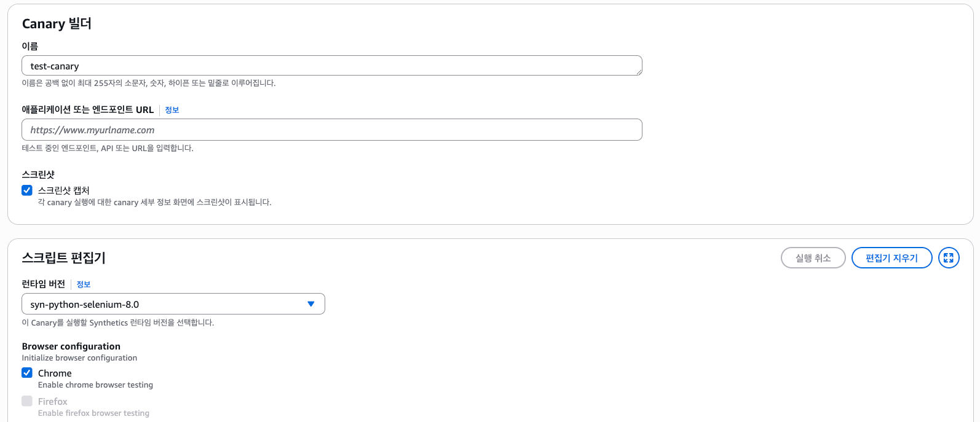Click the 실행 취소 button
The width and height of the screenshot is (980, 422).
[813, 258]
